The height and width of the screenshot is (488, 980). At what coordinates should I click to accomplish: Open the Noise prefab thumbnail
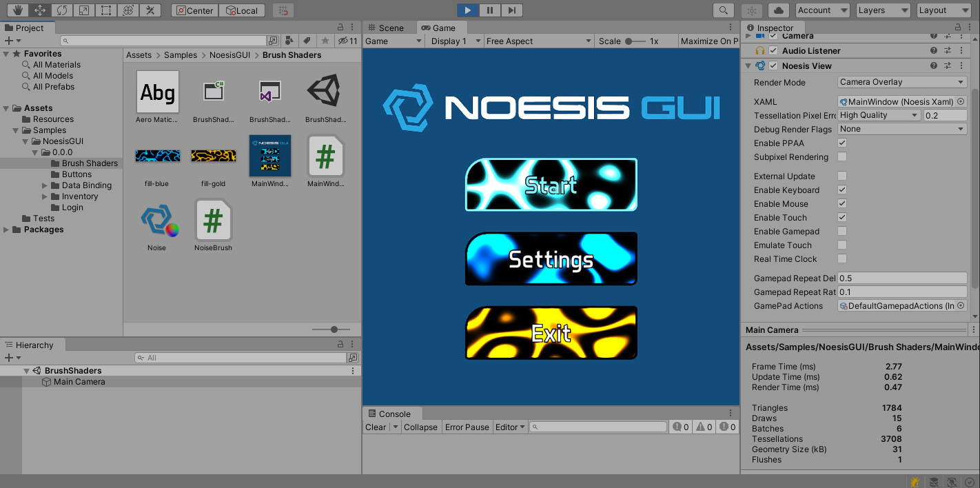pyautogui.click(x=157, y=219)
